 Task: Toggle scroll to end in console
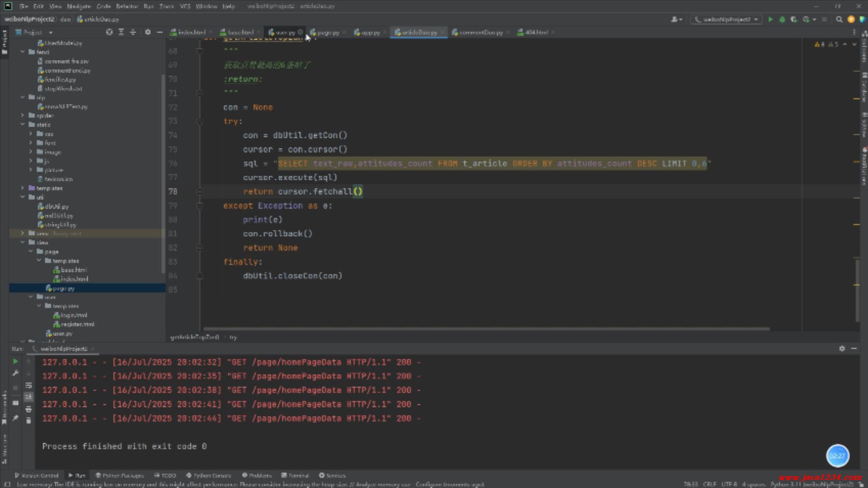click(x=28, y=397)
